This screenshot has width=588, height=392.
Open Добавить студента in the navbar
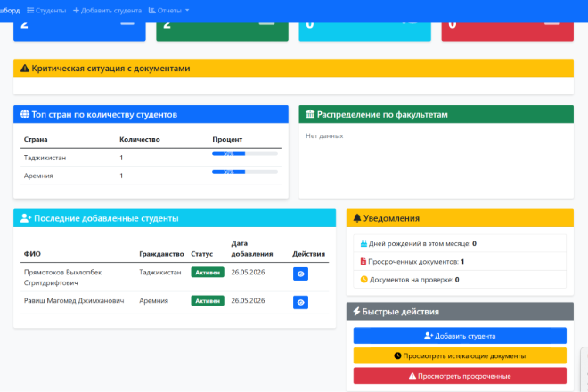[x=107, y=11]
